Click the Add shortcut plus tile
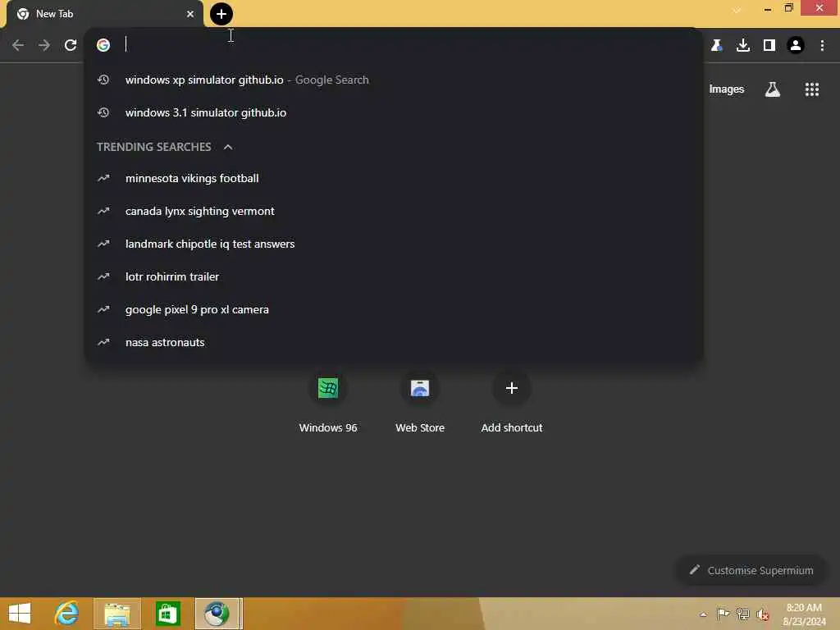This screenshot has height=630, width=840. pyautogui.click(x=512, y=402)
